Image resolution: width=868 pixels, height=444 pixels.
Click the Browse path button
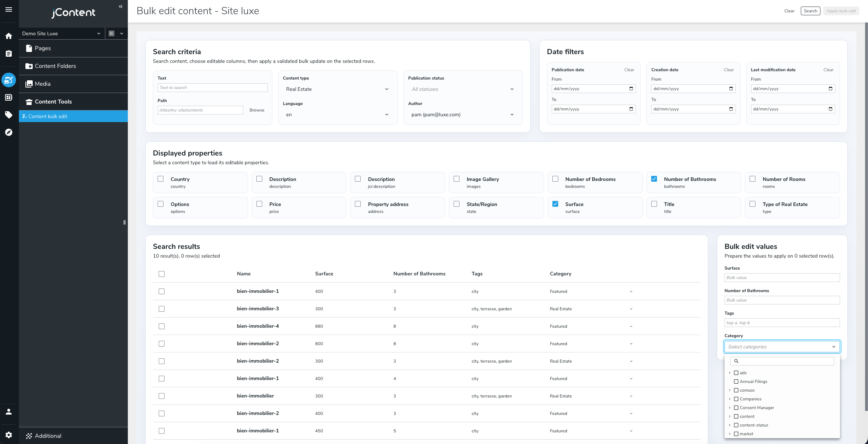pyautogui.click(x=257, y=110)
